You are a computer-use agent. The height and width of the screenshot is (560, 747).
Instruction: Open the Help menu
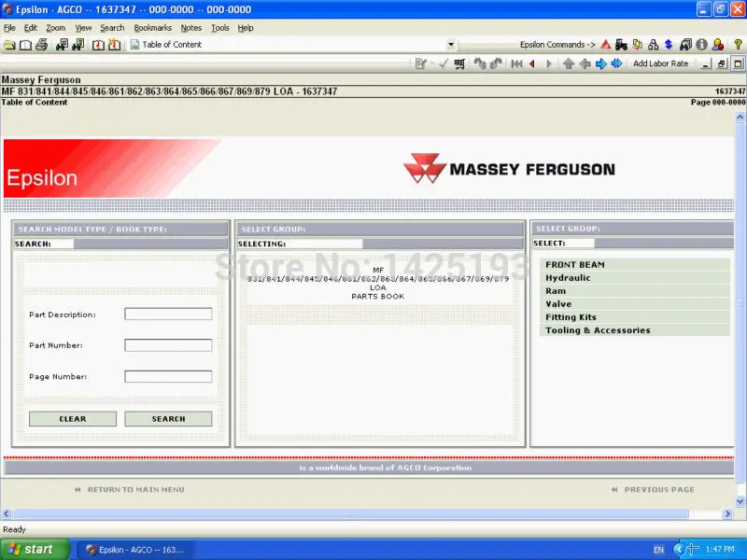pos(246,28)
